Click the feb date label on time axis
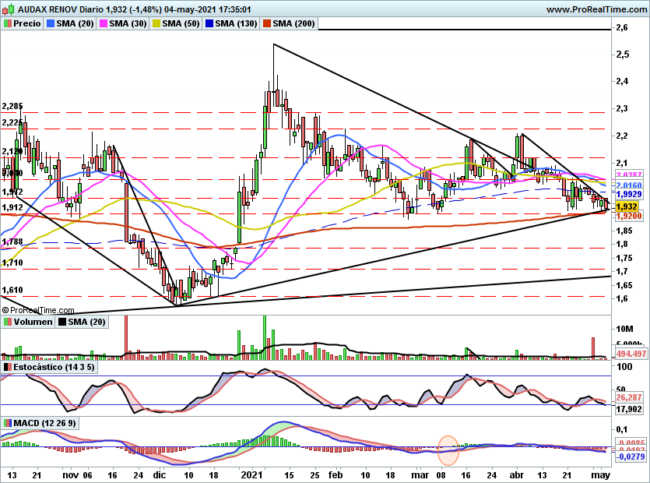 pyautogui.click(x=336, y=475)
